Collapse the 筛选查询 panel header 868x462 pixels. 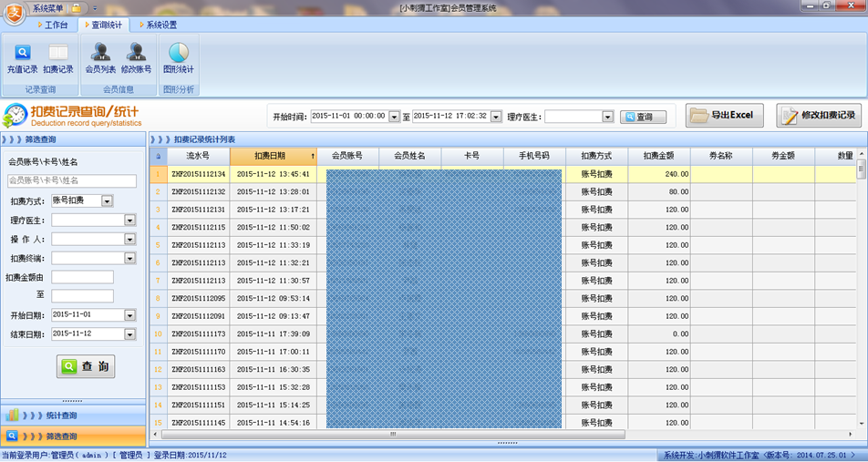coord(73,139)
